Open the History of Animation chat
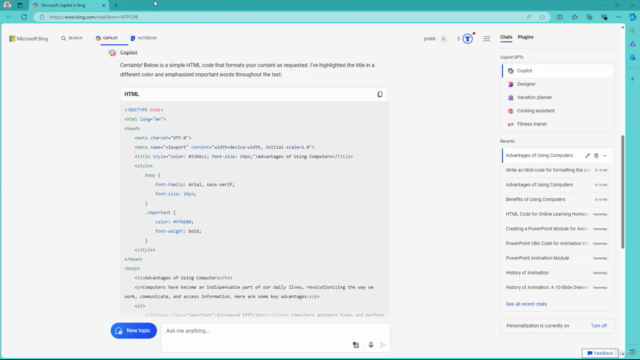Viewport: 640px width, 360px height. pyautogui.click(x=558, y=273)
